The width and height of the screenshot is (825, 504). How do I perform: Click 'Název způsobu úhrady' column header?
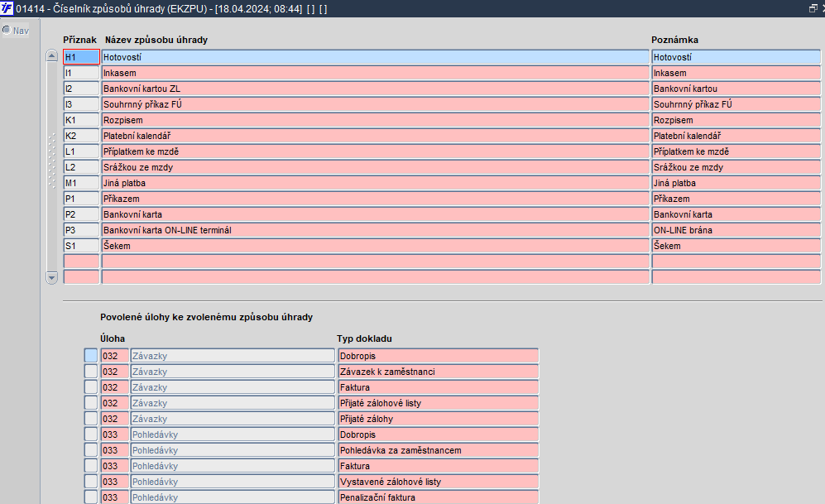(x=156, y=40)
